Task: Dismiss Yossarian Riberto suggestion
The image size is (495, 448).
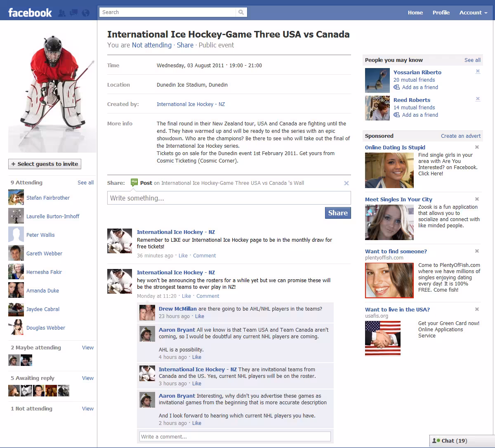Action: coord(478,71)
